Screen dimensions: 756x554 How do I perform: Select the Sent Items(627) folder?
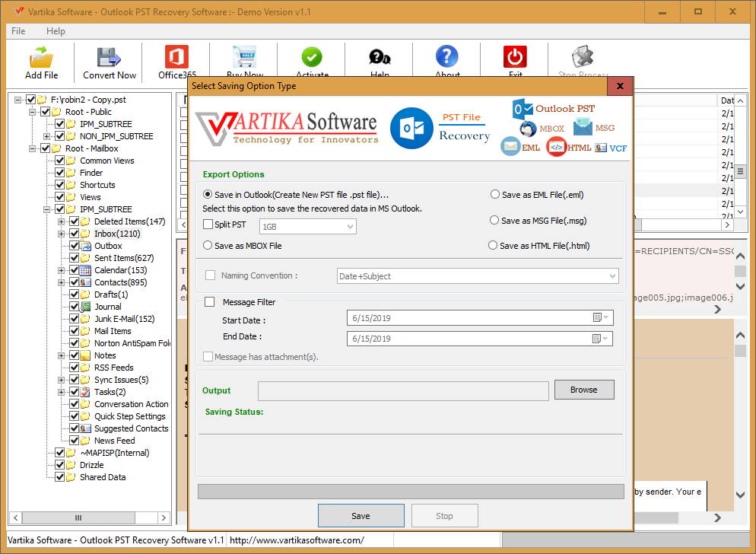point(124,258)
